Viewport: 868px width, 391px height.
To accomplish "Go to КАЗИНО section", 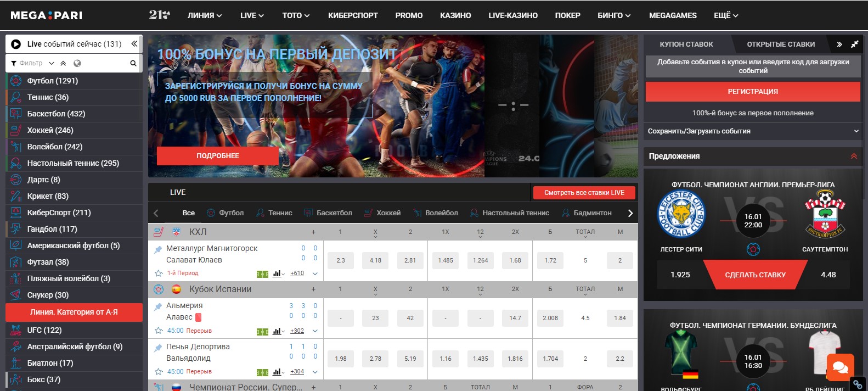I will pos(455,15).
